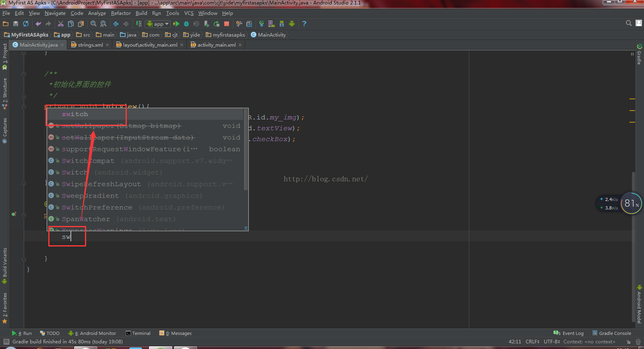This screenshot has width=644, height=349.
Task: Click the Replace icon in toolbar
Action: coord(103,24)
